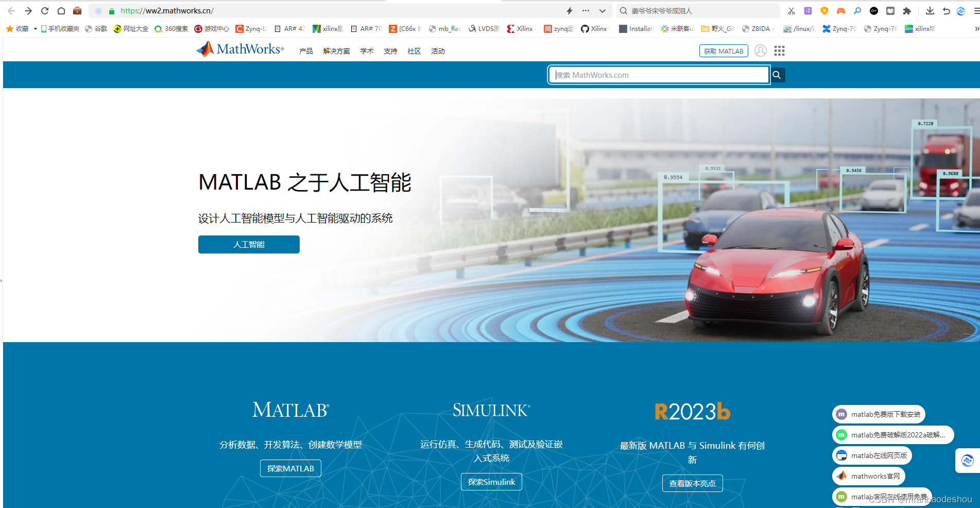The width and height of the screenshot is (980, 508).
Task: Open the account profile icon
Action: pos(761,50)
